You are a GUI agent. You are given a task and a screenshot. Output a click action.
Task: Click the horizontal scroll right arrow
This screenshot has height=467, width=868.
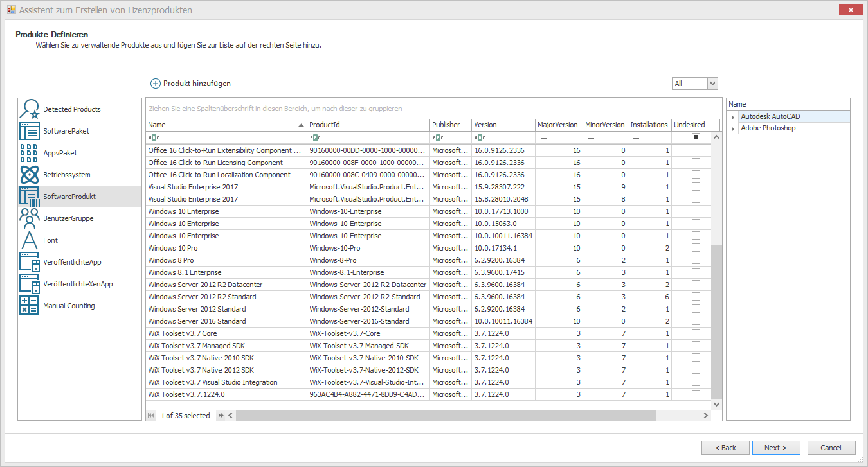click(706, 416)
